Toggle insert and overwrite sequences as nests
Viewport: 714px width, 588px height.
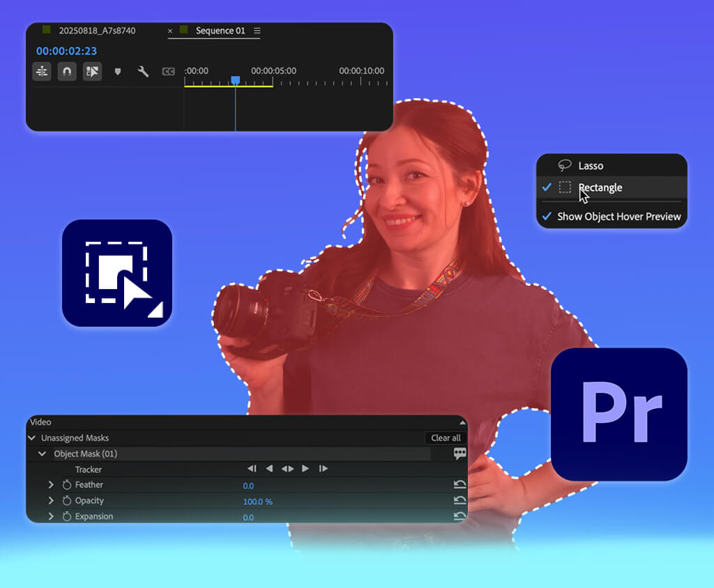tap(42, 72)
